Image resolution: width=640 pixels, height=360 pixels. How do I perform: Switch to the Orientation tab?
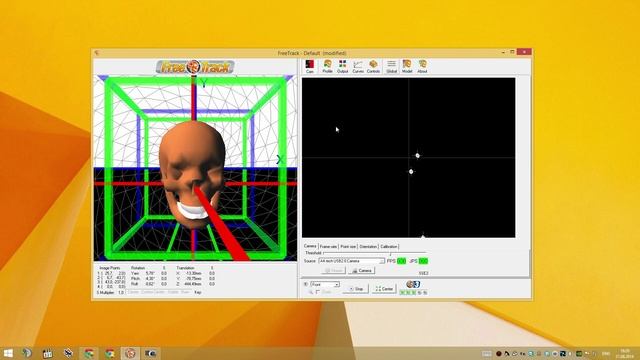click(368, 247)
